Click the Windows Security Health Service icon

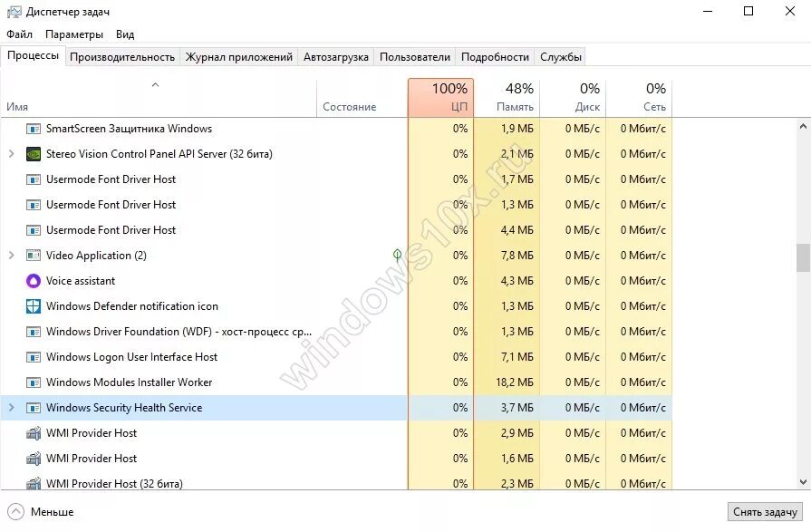34,407
